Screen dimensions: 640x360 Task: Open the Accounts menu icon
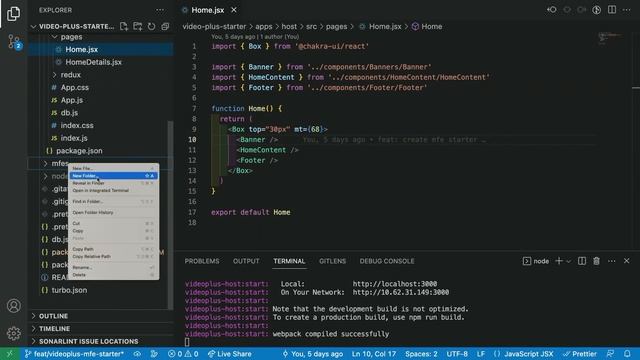(13, 306)
